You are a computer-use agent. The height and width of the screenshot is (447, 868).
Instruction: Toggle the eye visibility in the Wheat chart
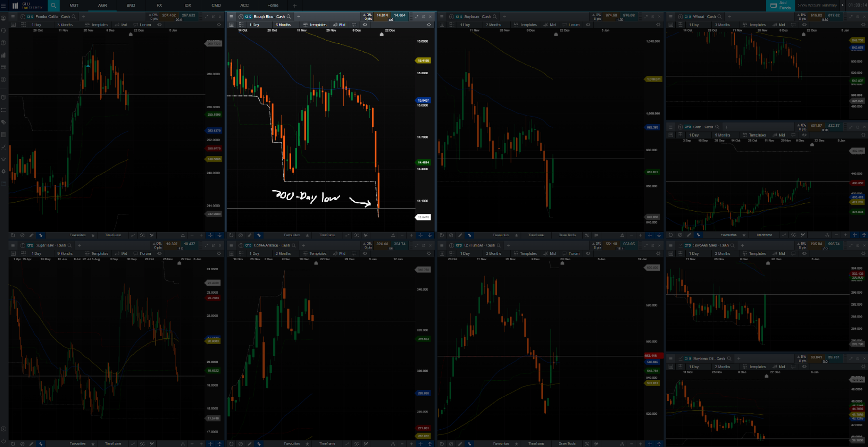click(x=804, y=25)
